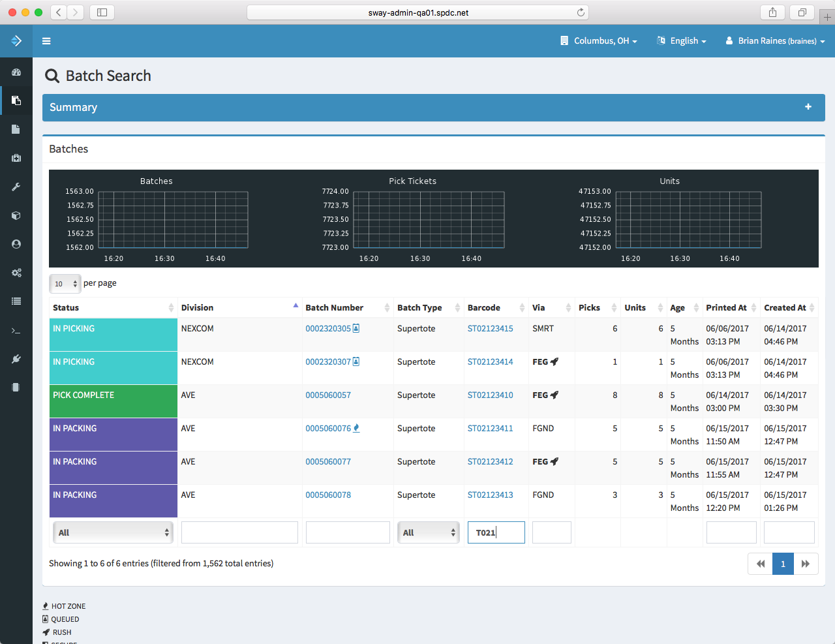Open batch number 0005060077 link
835x644 pixels.
pos(328,461)
